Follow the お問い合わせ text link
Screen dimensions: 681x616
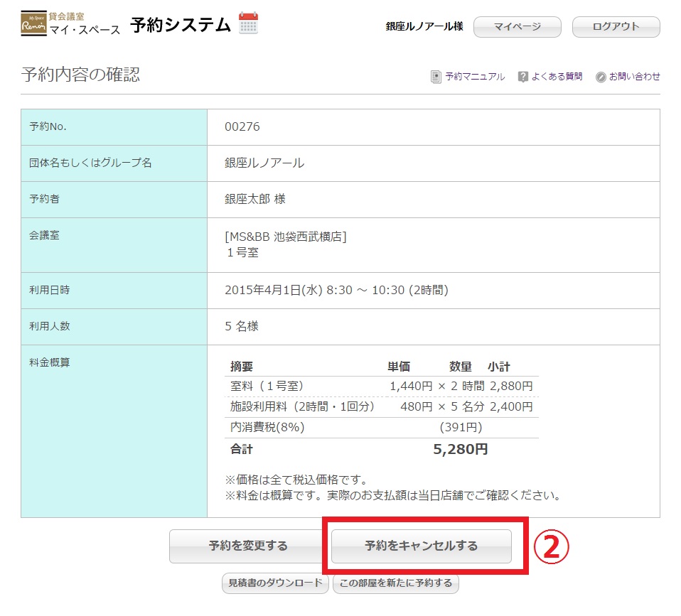[634, 77]
